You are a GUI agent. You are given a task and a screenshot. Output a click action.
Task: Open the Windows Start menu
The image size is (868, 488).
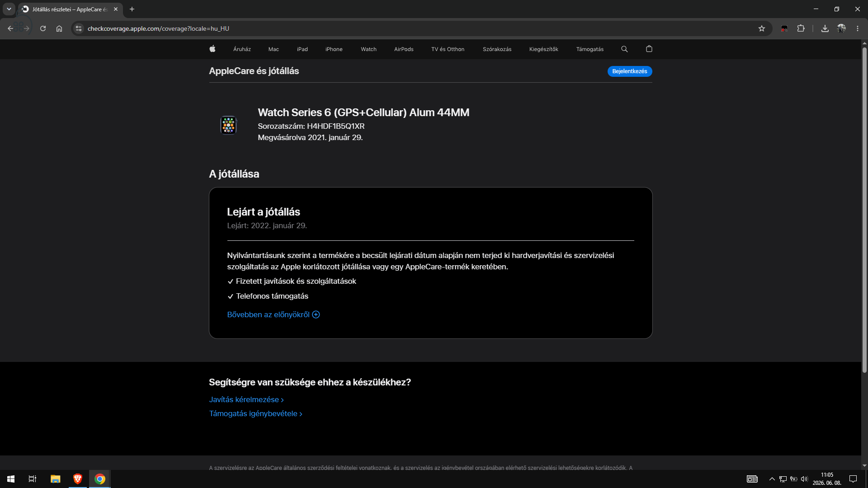11,479
